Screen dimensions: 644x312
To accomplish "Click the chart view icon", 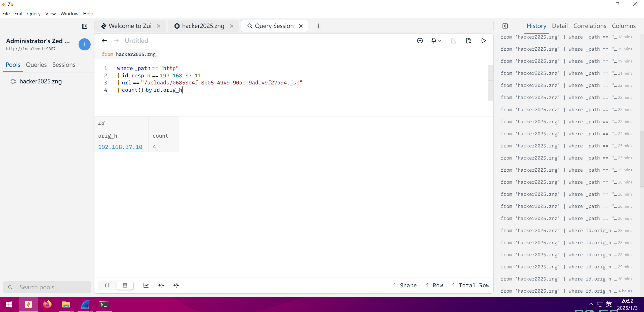I will click(146, 285).
